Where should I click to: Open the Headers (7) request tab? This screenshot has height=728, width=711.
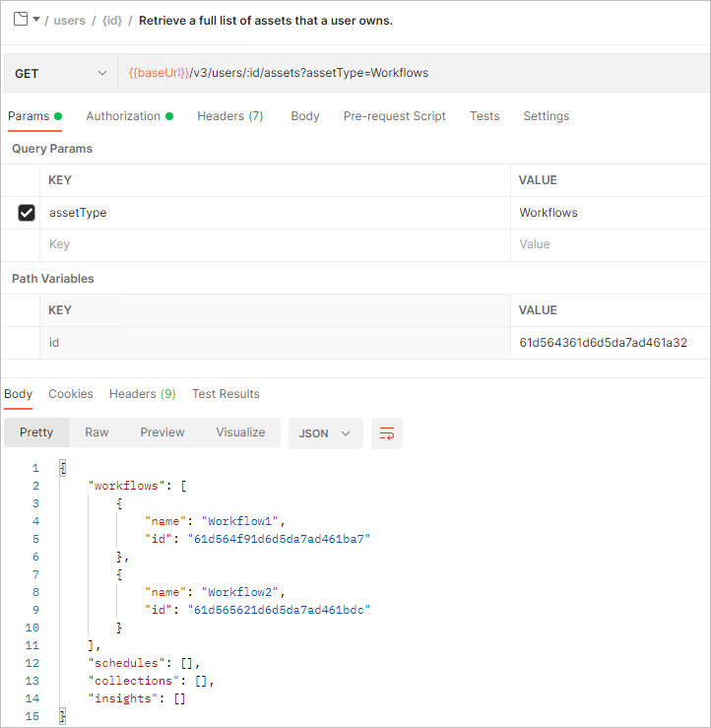(229, 116)
